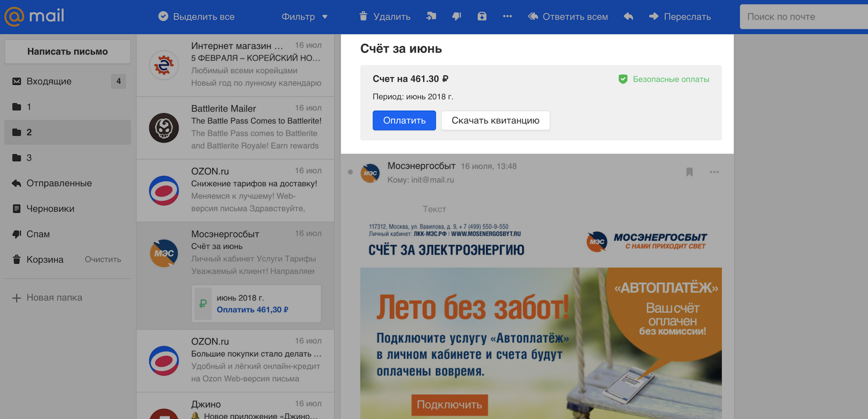The width and height of the screenshot is (868, 419).
Task: Click the Оплатить 461,30 ₽ link in the list
Action: (252, 310)
